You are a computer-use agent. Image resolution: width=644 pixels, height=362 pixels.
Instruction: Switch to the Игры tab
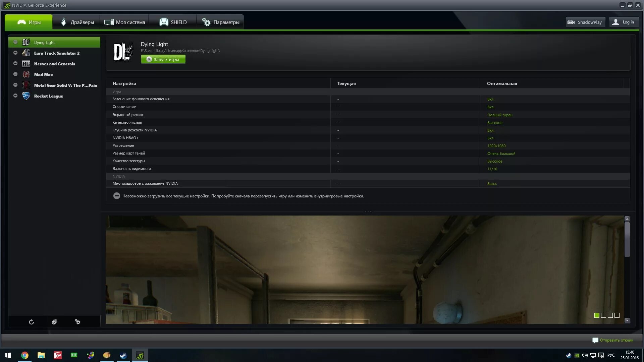[x=29, y=22]
